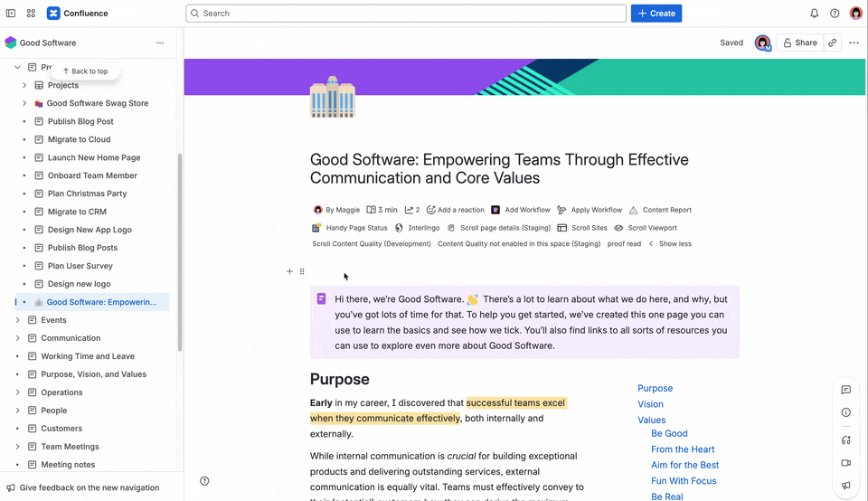
Task: Open notifications bell icon
Action: point(815,14)
